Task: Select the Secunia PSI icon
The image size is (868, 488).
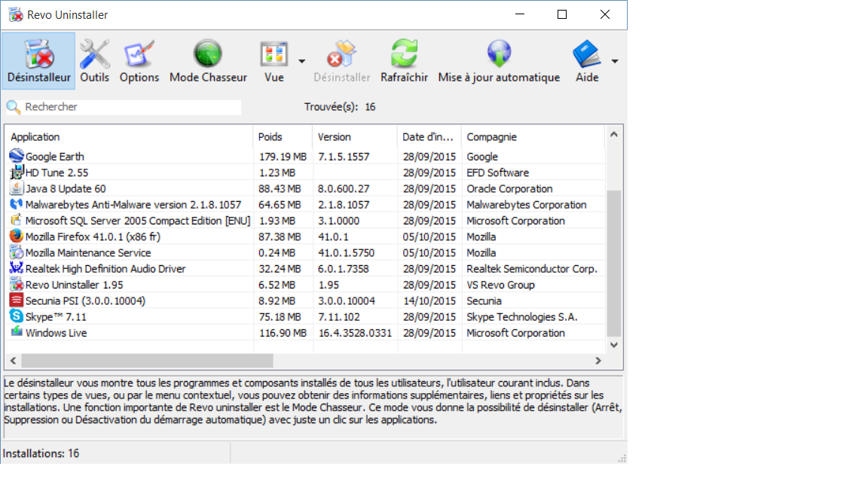Action: [16, 300]
